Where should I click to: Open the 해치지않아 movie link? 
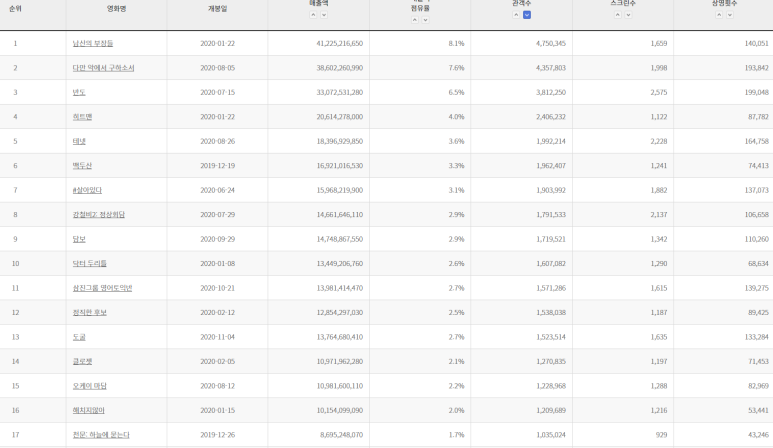pyautogui.click(x=88, y=411)
